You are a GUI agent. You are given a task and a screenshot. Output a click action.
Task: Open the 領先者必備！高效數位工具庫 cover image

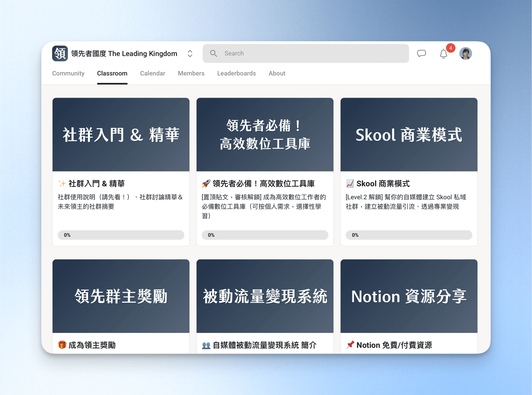(265, 134)
